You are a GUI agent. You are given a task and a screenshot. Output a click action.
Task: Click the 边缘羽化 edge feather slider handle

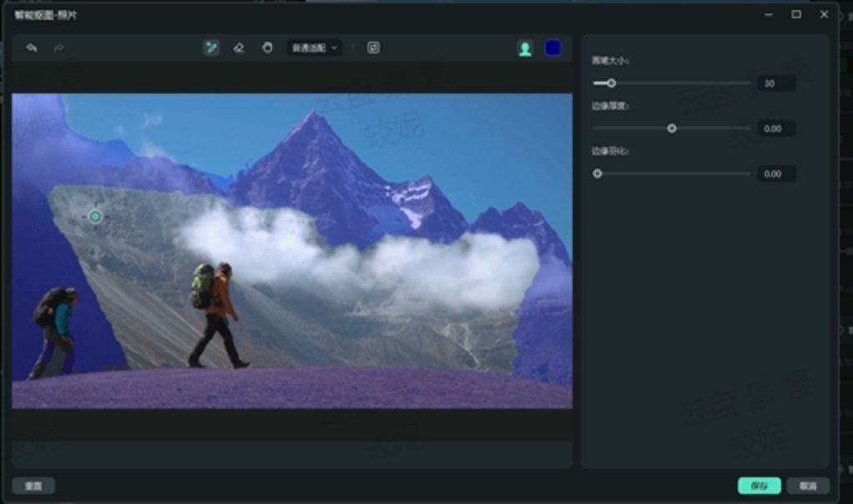[x=598, y=174]
